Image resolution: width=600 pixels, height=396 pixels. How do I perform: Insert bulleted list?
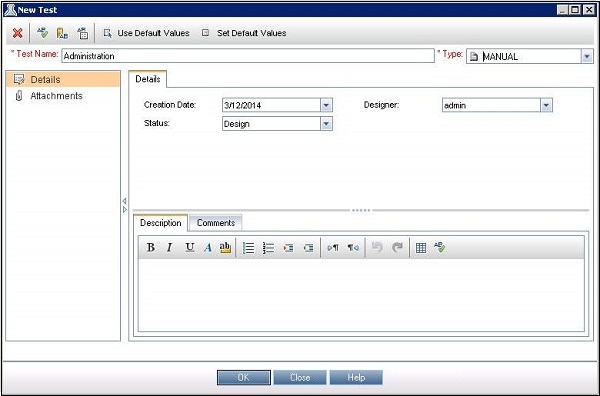pos(249,248)
